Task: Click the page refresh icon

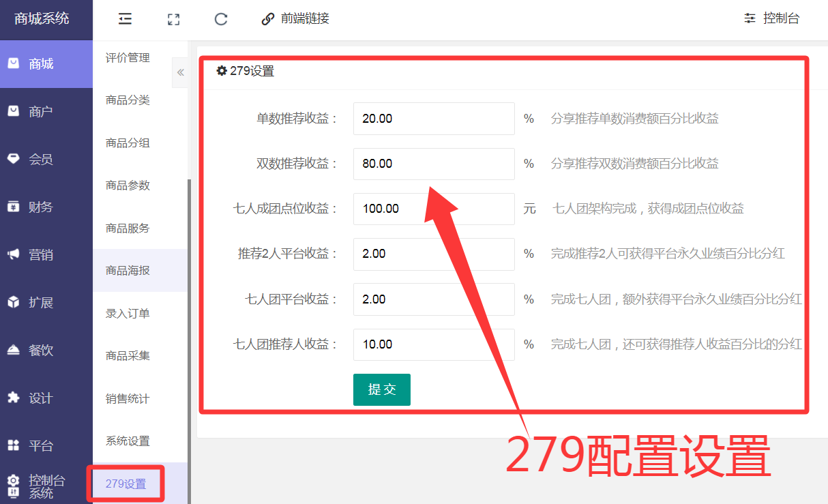Action: click(221, 19)
